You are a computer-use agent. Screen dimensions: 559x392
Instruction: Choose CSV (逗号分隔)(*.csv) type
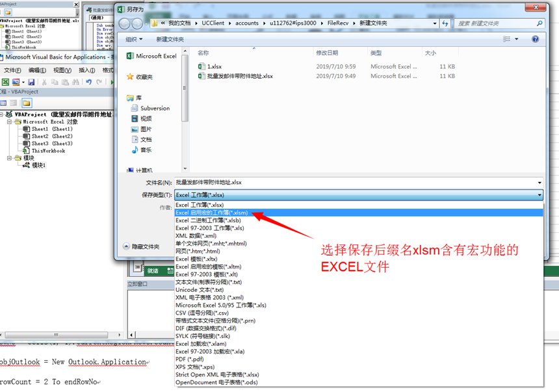[x=359, y=313]
